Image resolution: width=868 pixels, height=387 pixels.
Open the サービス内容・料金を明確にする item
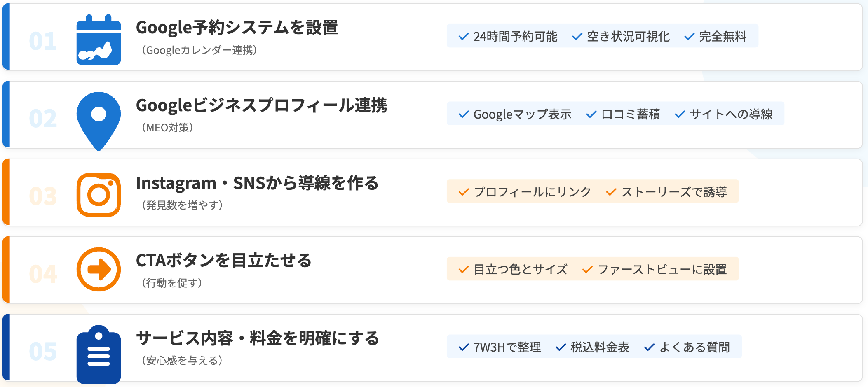(x=258, y=338)
